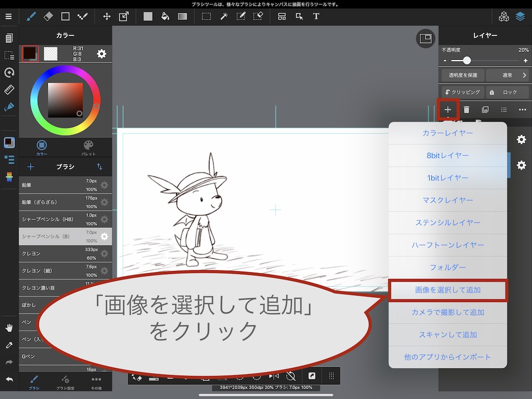The width and height of the screenshot is (532, 399).
Task: Toggle the layer ロック lock
Action: coord(507,92)
